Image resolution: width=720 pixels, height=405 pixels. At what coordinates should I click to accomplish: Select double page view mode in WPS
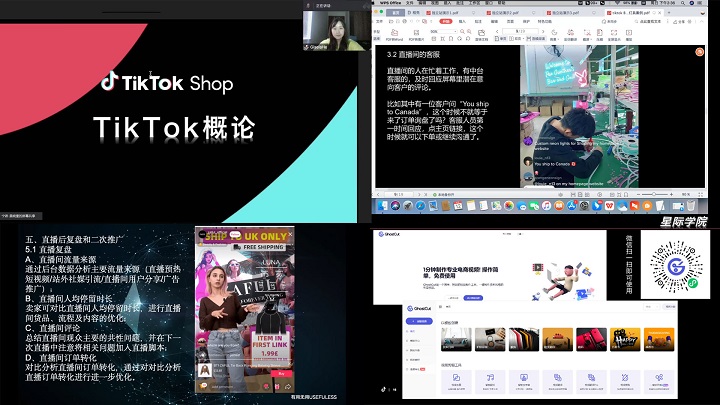pyautogui.click(x=515, y=39)
